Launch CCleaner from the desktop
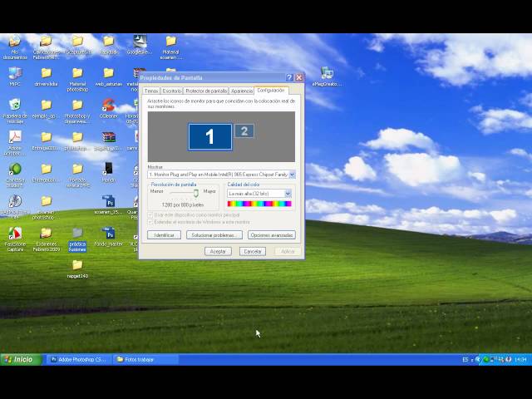Viewport: 532px width, 399px height. [x=109, y=108]
